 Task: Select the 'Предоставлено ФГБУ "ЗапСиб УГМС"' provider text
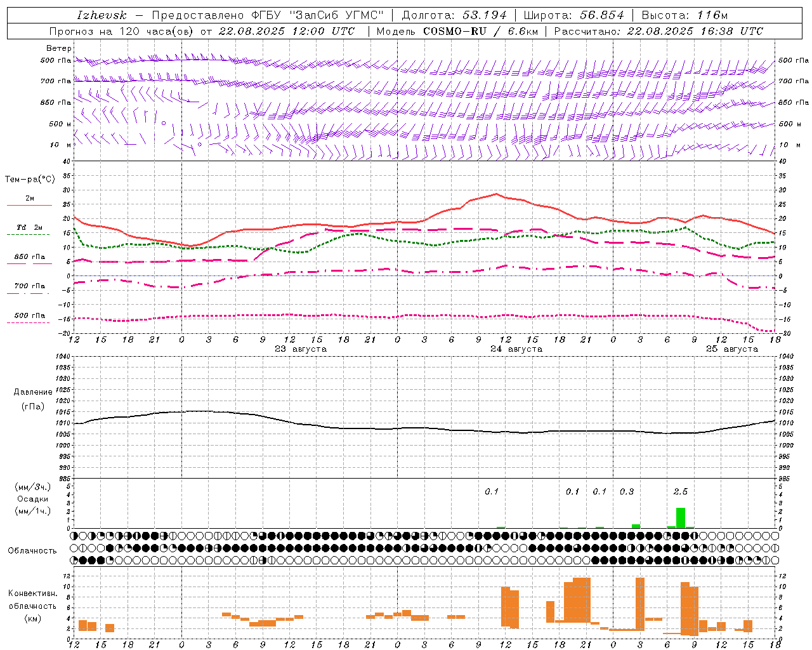(268, 15)
